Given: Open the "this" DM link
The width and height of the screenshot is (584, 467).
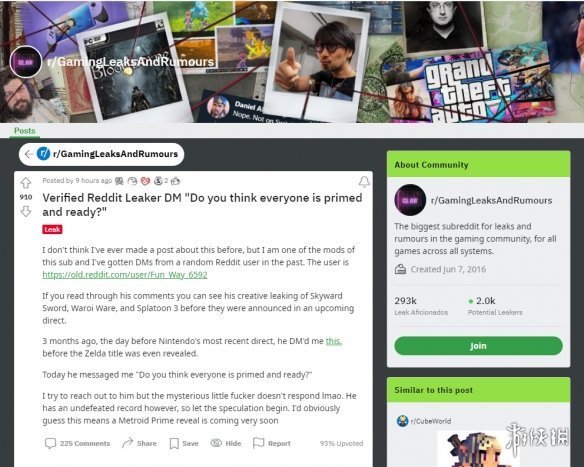Looking at the screenshot, I should click(334, 341).
